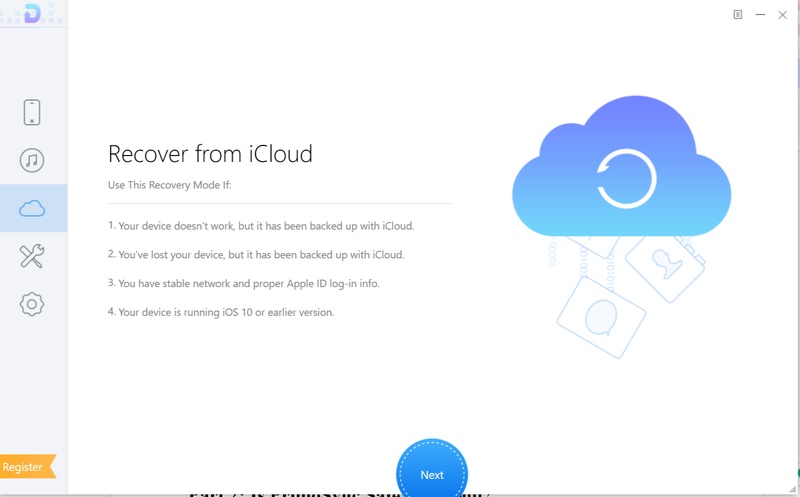800x497 pixels.
Task: Click the 'Recover from iCloud' heading
Action: [210, 154]
